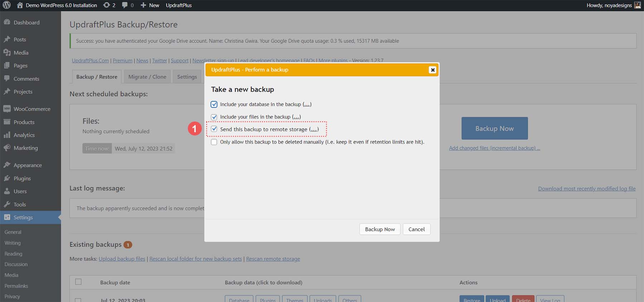The height and width of the screenshot is (302, 644).
Task: Click the large blue Backup Now button
Action: 494,128
